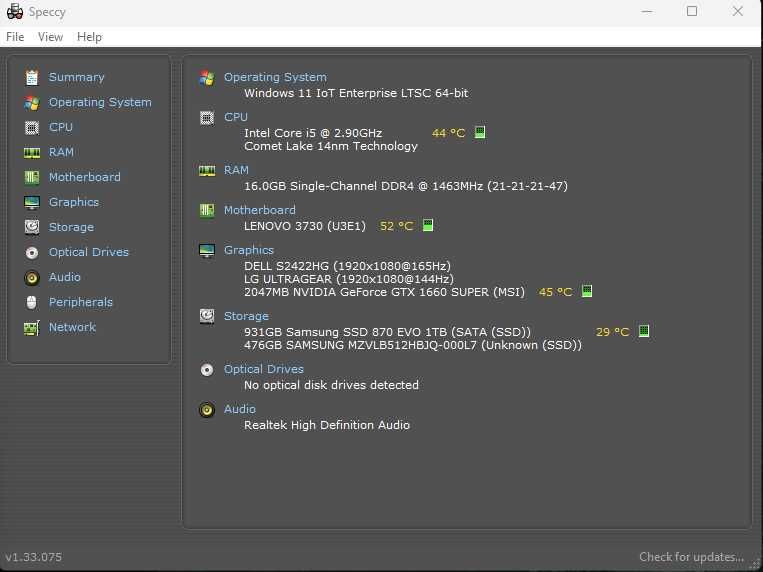Click the CPU chip icon in sidebar

tap(32, 127)
